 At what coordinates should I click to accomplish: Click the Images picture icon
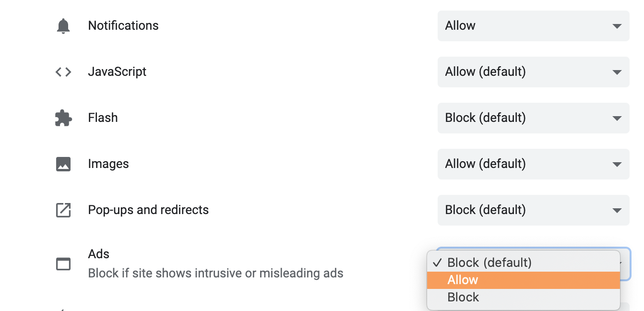pos(63,164)
